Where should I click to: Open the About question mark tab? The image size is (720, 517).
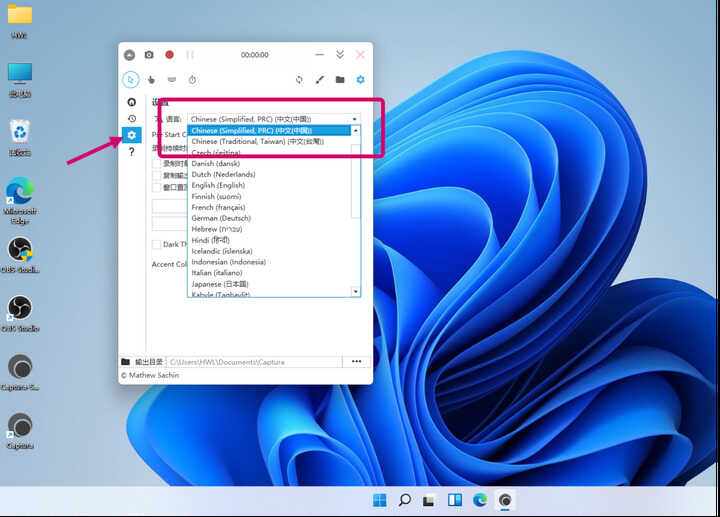click(132, 152)
